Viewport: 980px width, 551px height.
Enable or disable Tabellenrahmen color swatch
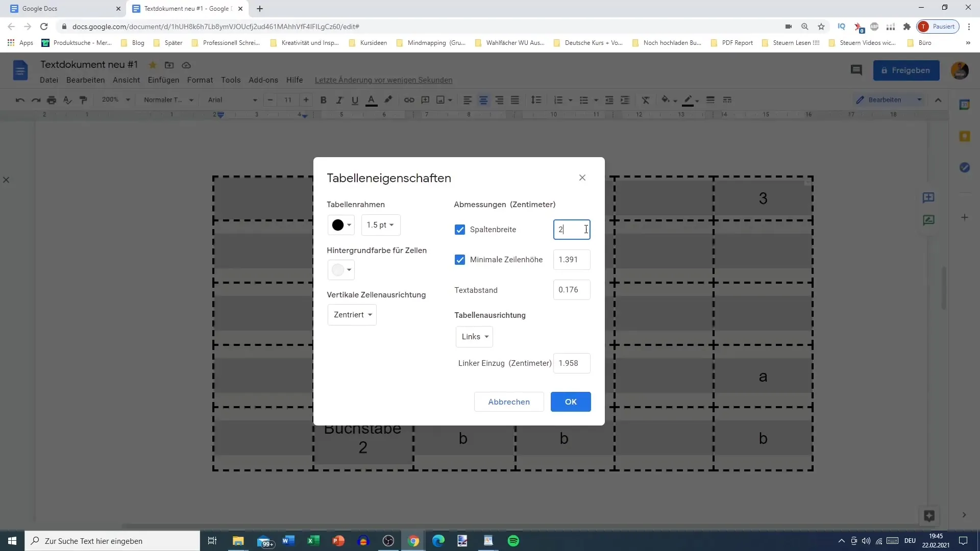[x=341, y=224]
